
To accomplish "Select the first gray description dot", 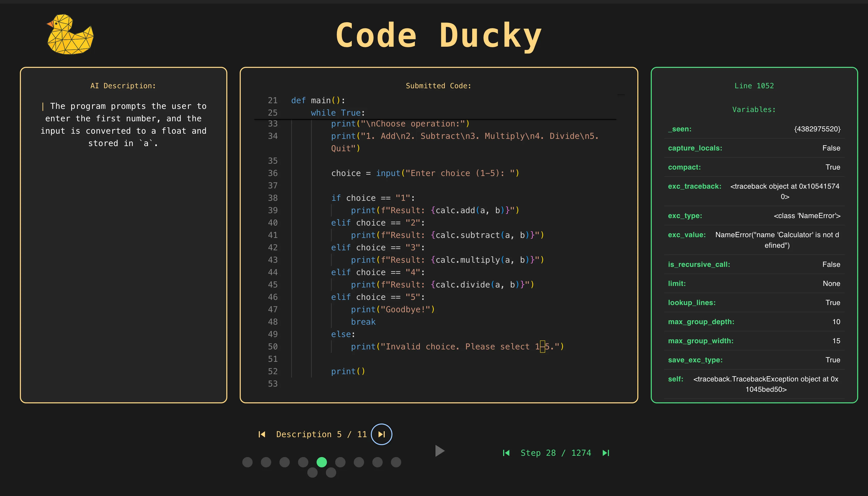I will (247, 462).
